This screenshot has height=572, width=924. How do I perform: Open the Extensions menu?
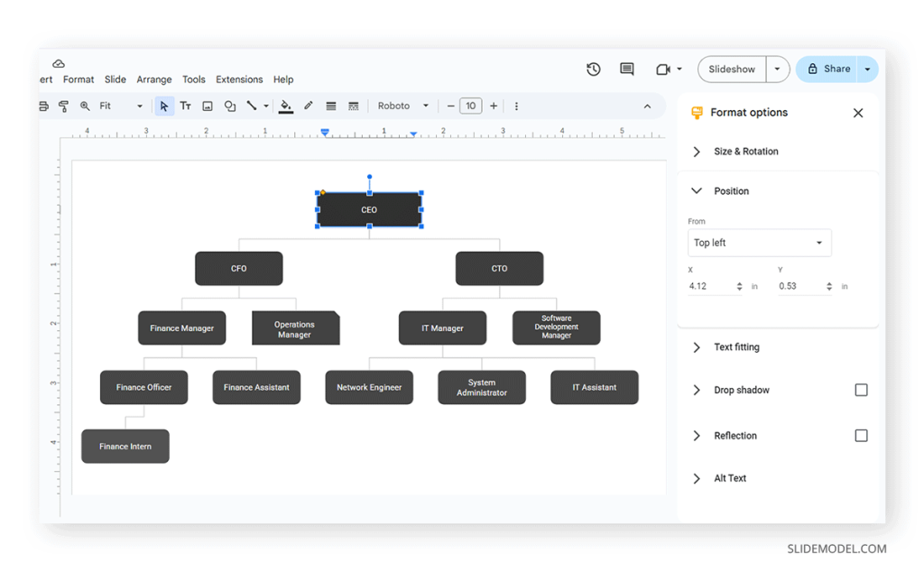[238, 79]
